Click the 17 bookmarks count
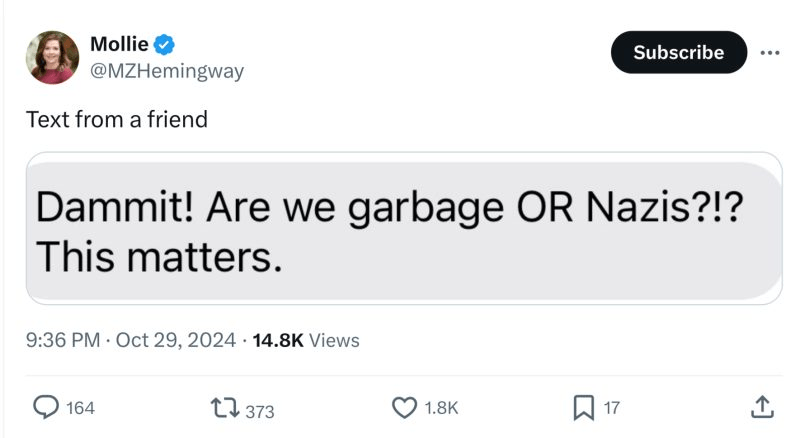 click(x=612, y=408)
